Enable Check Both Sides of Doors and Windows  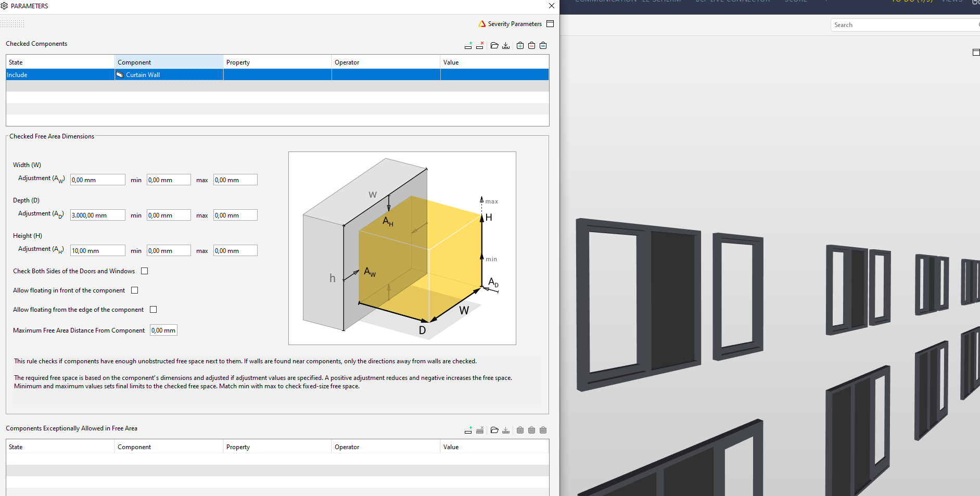click(x=145, y=271)
